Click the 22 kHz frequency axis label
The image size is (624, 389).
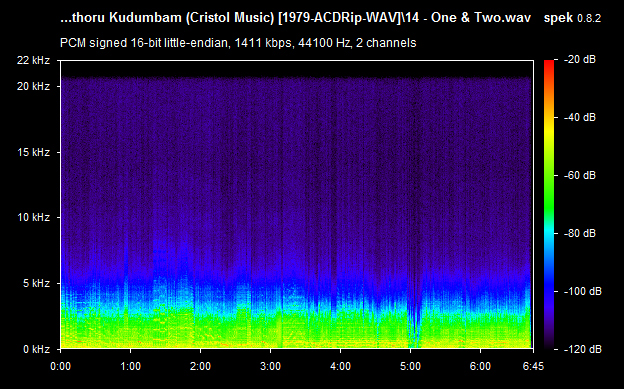33,61
